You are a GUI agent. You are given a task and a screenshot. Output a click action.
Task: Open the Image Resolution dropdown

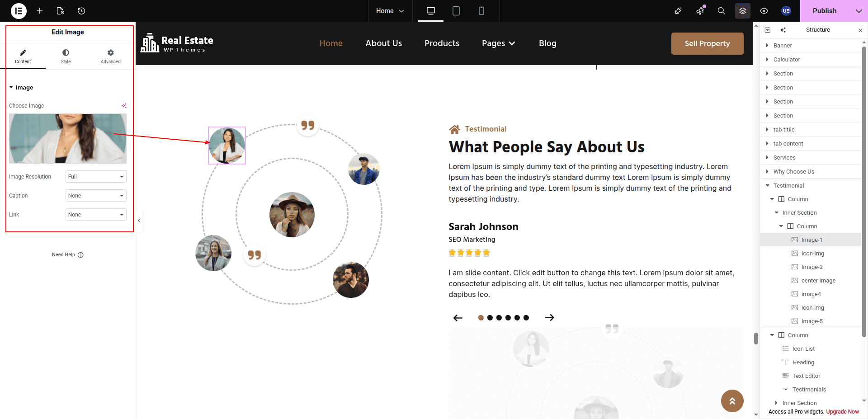coord(96,177)
